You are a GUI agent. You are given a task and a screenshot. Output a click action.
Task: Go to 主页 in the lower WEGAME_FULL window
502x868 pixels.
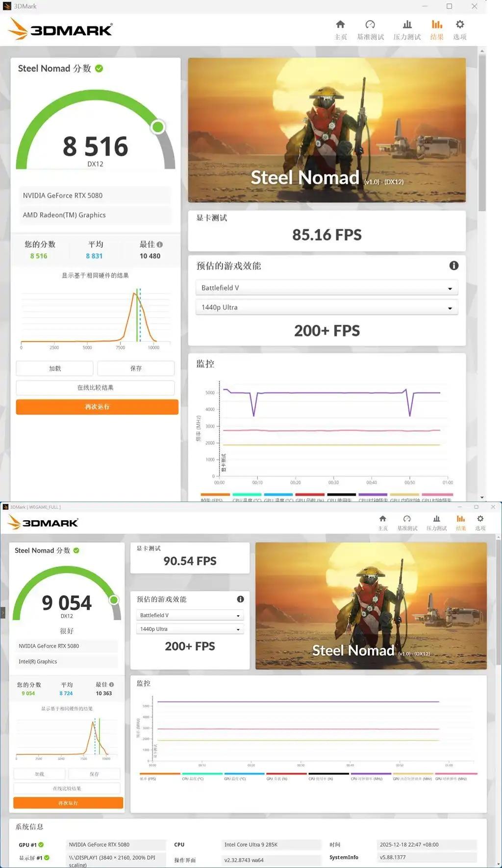383,522
